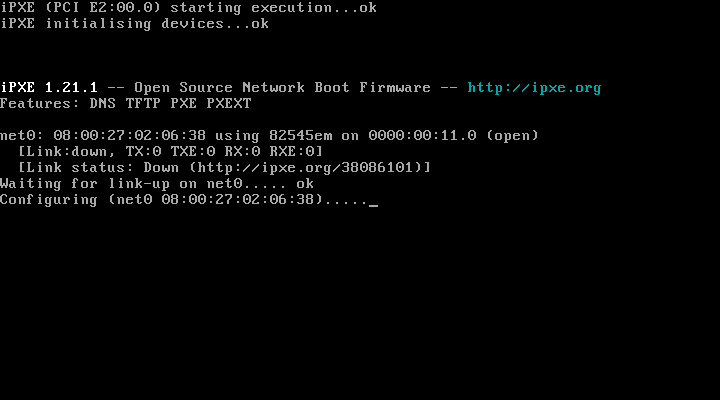Click the 82545em adapter name
This screenshot has width=720, height=400.
(x=301, y=135)
